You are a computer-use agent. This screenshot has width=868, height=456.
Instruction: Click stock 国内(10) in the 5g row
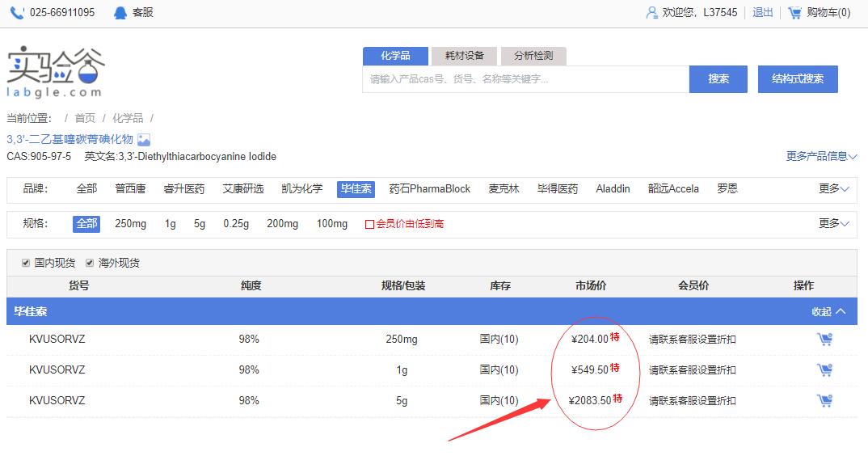click(499, 400)
